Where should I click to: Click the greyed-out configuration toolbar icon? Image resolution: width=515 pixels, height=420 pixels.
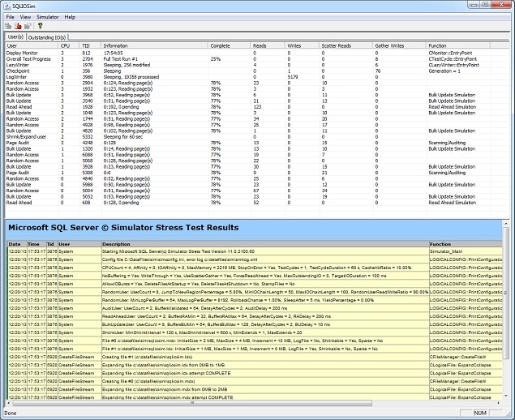point(28,26)
